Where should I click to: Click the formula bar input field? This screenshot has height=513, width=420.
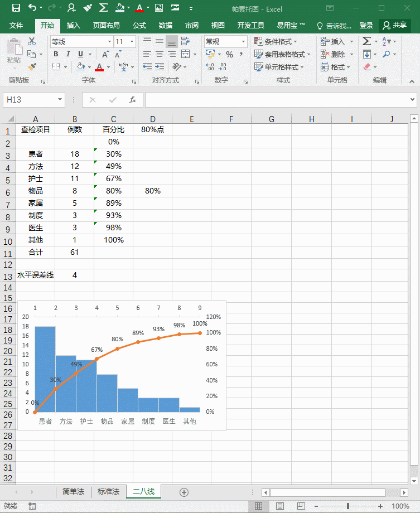click(277, 99)
